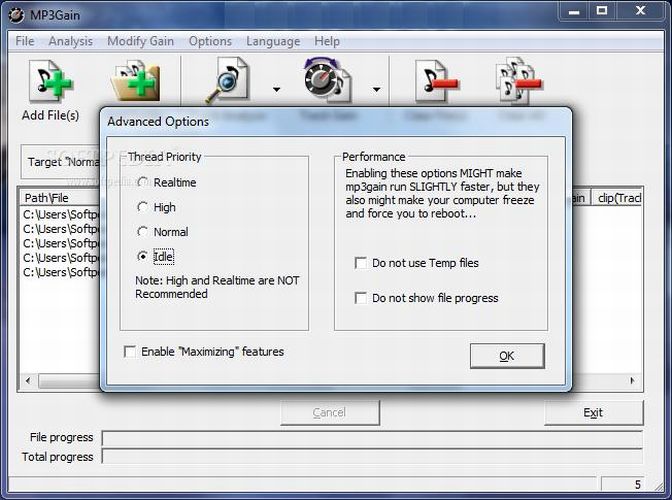Enable Do not use Temp files
The image size is (672, 500).
coord(360,264)
